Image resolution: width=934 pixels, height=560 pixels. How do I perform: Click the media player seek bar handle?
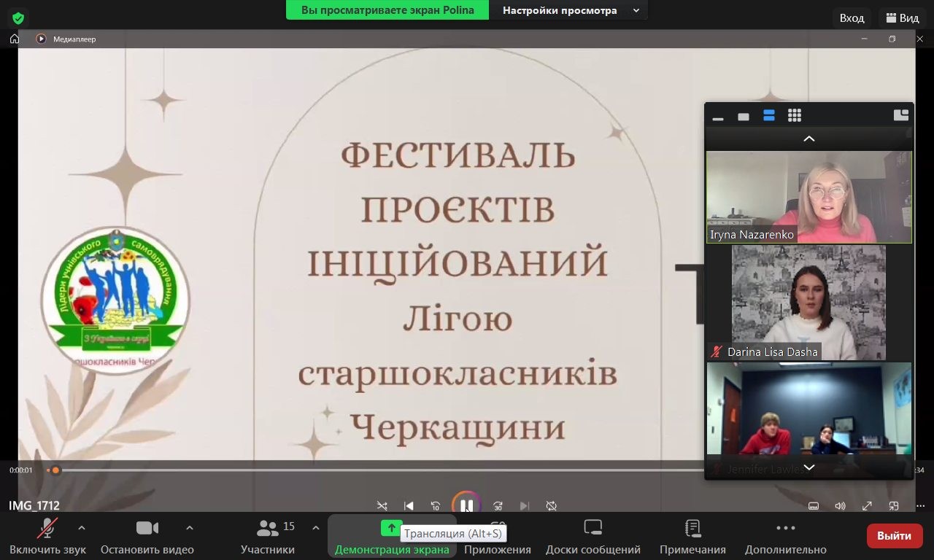[55, 470]
